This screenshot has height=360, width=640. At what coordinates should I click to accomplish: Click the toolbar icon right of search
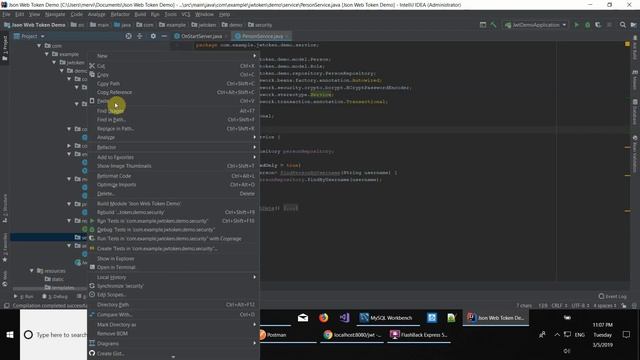633,25
